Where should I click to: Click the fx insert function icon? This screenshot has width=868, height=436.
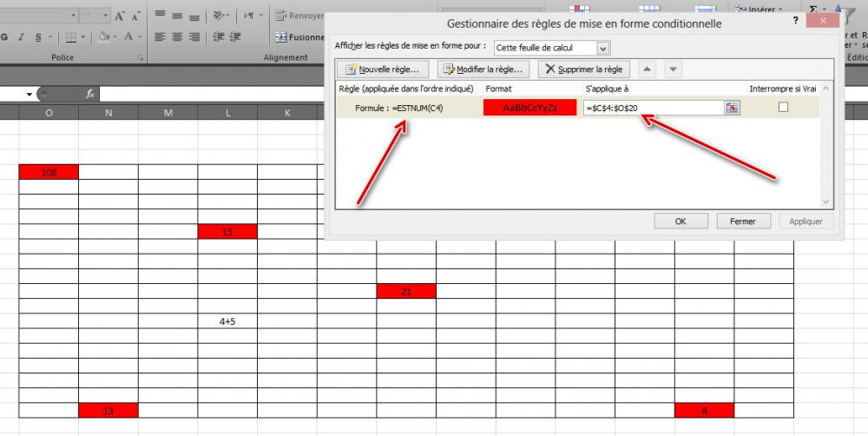point(90,94)
